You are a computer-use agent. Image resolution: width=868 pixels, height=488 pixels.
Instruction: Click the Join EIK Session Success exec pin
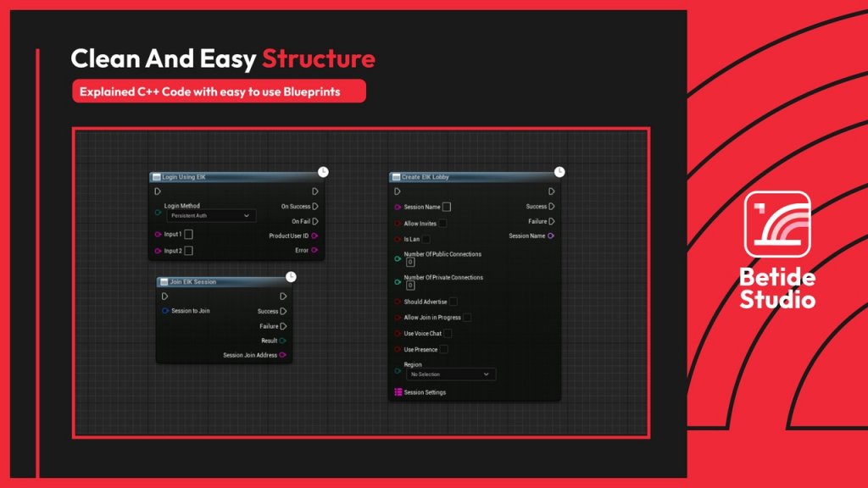pos(283,312)
